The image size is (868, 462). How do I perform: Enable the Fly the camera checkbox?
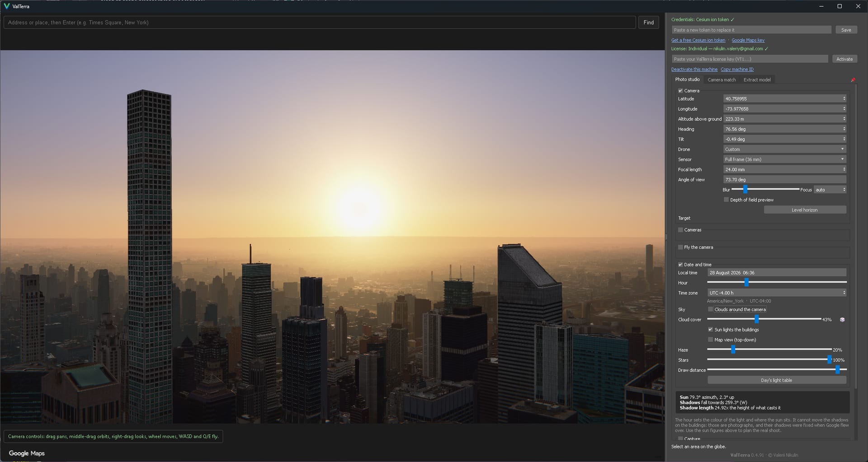pyautogui.click(x=680, y=247)
